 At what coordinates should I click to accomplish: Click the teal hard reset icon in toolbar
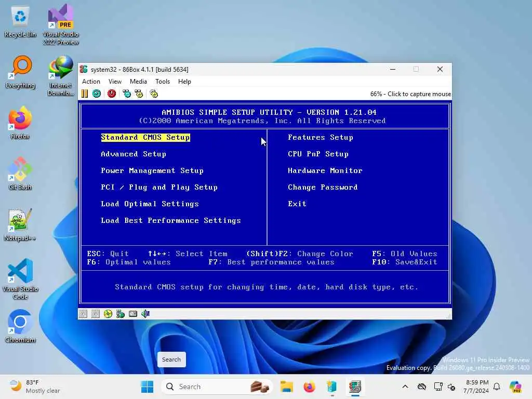[x=97, y=94]
